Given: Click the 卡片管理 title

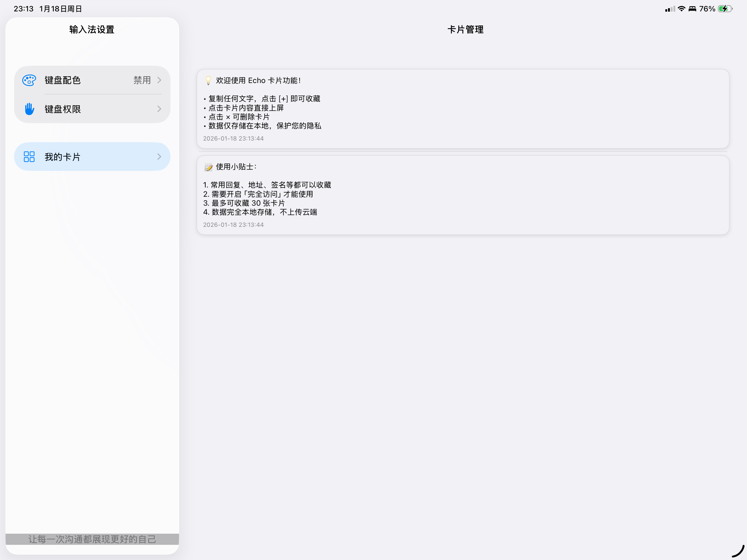Looking at the screenshot, I should (466, 30).
